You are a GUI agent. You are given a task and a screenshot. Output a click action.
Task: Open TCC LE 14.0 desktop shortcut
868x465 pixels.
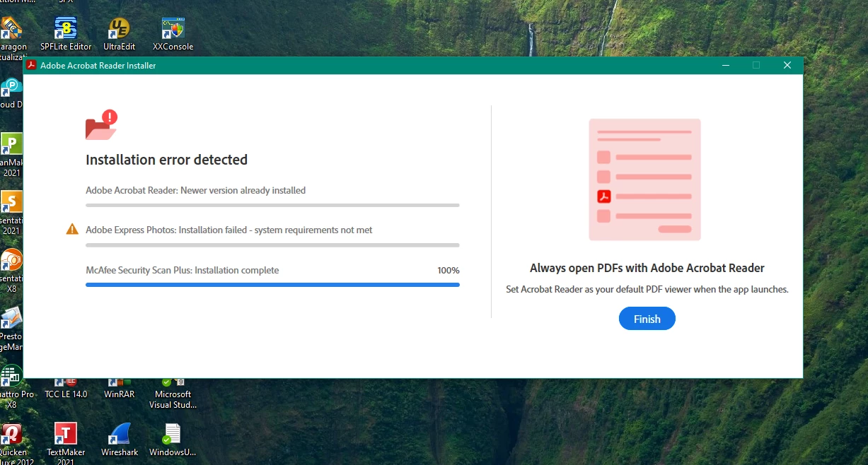coord(66,389)
